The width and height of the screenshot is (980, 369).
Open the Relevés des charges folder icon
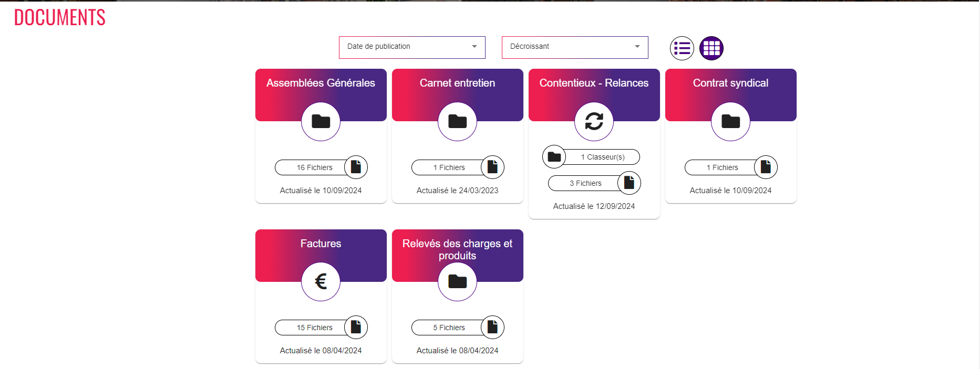click(457, 281)
